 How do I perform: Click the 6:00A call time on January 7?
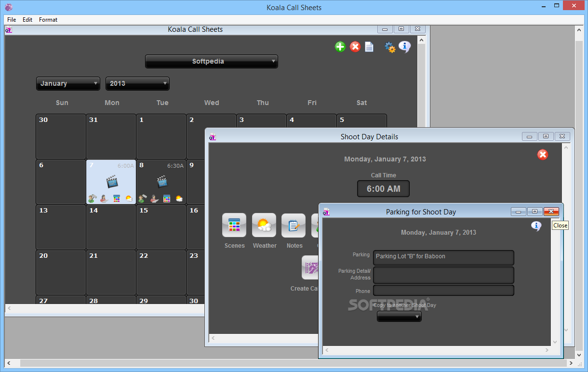click(x=126, y=166)
